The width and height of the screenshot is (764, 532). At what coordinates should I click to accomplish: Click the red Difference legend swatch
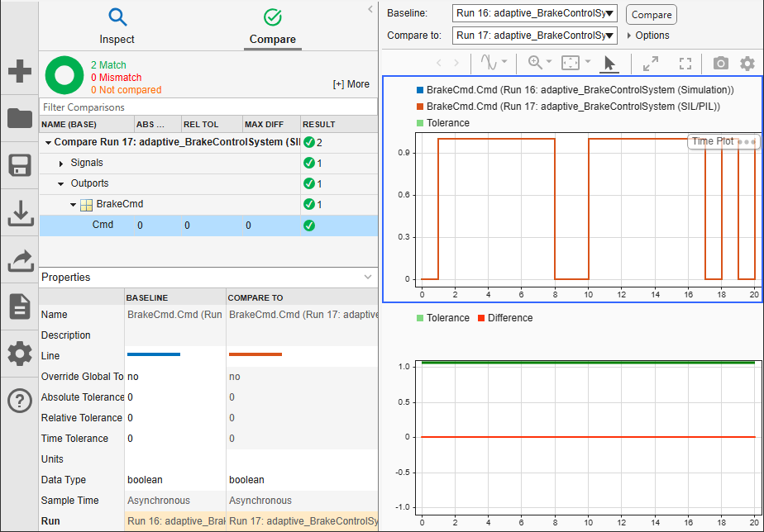coord(481,318)
